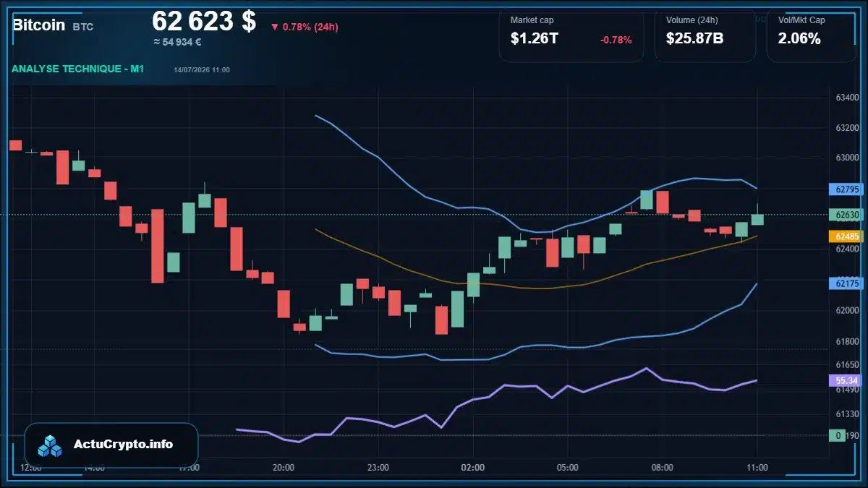Click the 17:00 time axis label
868x488 pixels.
tap(189, 468)
